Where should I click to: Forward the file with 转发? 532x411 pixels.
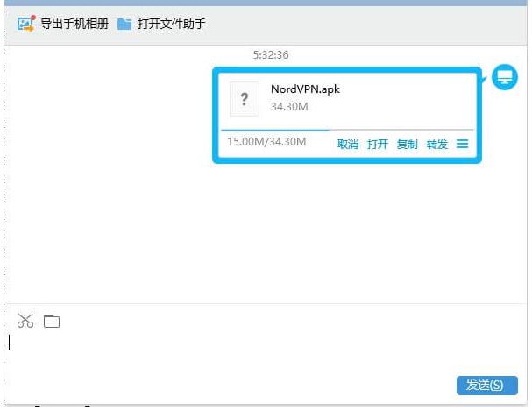click(437, 144)
